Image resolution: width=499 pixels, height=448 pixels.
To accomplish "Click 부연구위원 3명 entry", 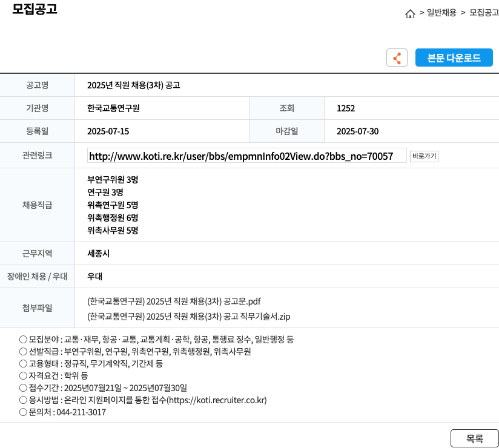I will pyautogui.click(x=113, y=179).
